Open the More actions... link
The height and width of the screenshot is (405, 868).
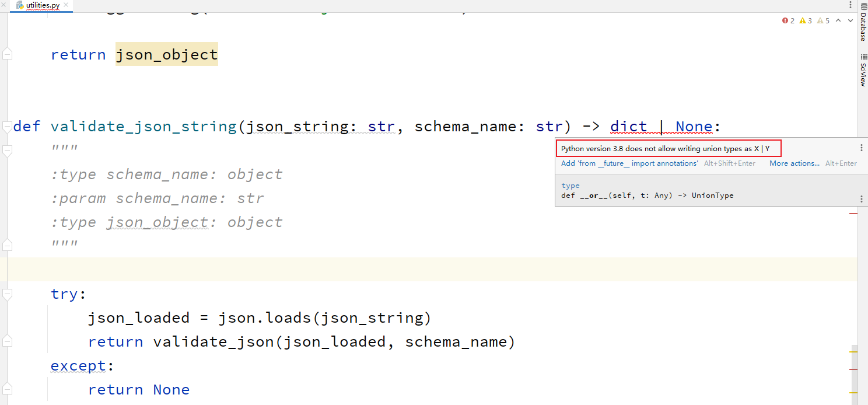click(794, 163)
